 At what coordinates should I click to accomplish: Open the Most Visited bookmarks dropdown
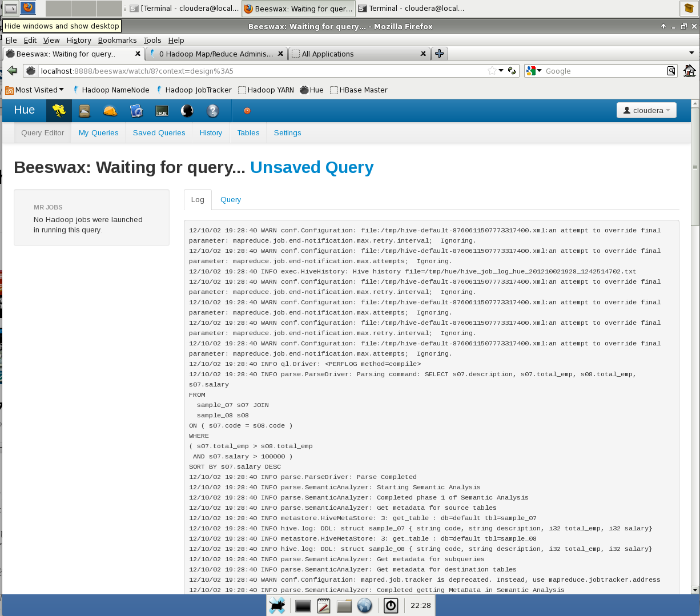(x=35, y=90)
